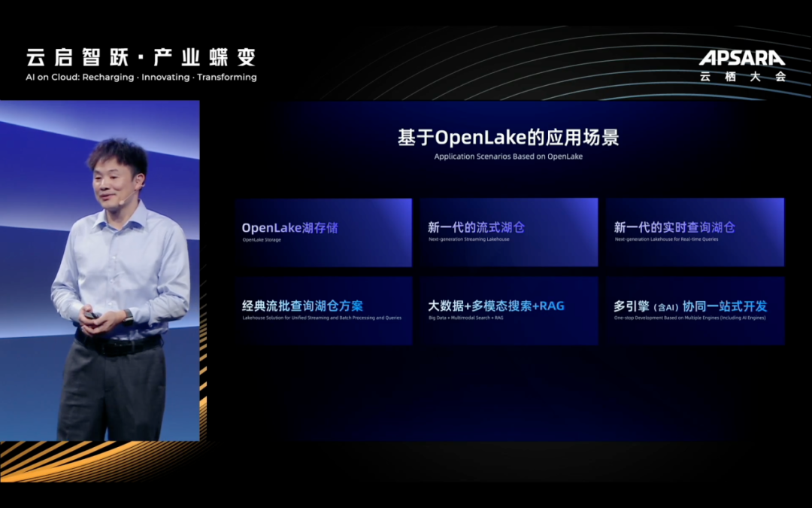This screenshot has width=812, height=508.
Task: Open the 多引擎协同一站式开发 card
Action: tap(695, 311)
